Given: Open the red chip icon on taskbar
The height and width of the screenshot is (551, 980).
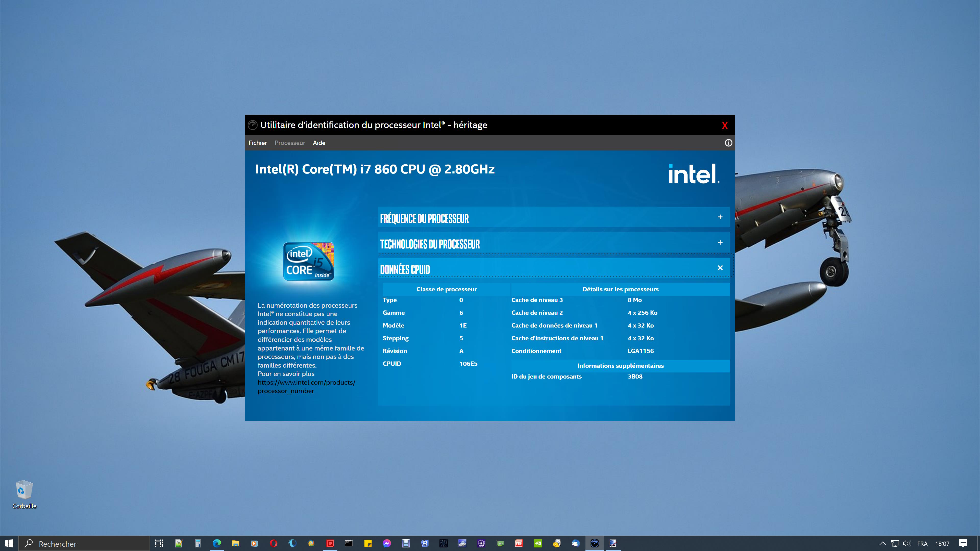Looking at the screenshot, I should (x=330, y=543).
